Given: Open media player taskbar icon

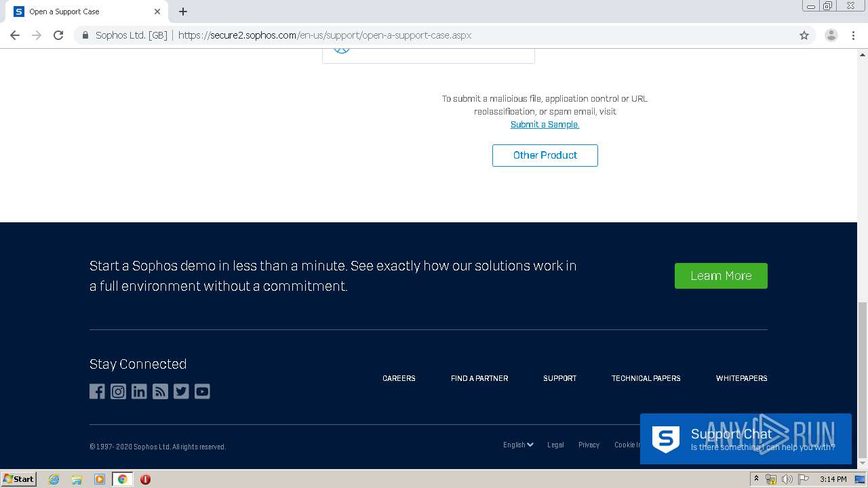Looking at the screenshot, I should (x=100, y=479).
